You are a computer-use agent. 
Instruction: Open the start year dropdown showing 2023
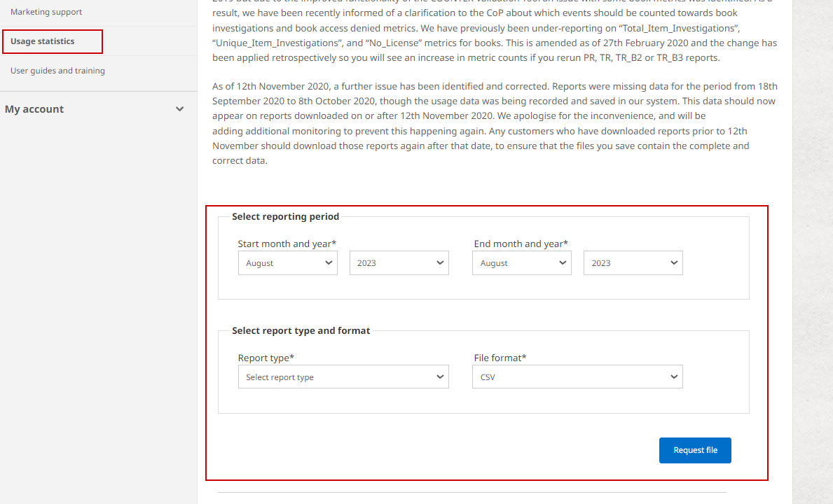pos(399,263)
